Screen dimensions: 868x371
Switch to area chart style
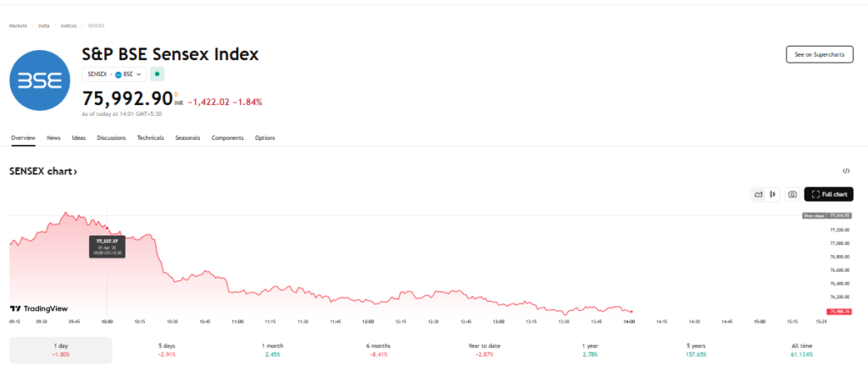point(759,194)
